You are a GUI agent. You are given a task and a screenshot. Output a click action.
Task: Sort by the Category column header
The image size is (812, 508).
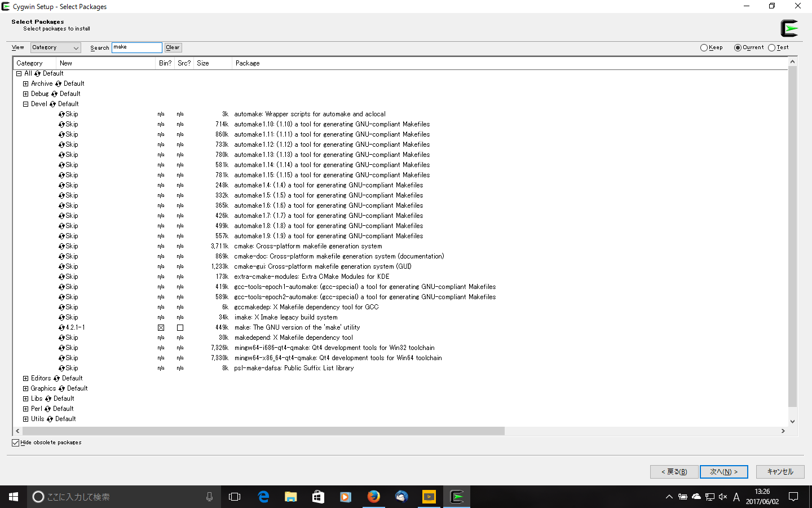click(x=34, y=63)
